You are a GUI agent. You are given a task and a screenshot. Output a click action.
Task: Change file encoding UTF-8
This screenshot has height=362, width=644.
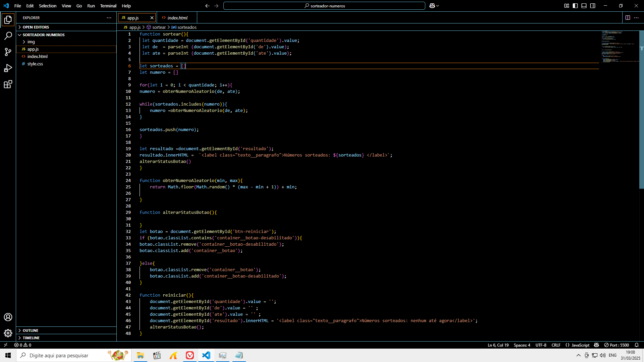(541, 345)
